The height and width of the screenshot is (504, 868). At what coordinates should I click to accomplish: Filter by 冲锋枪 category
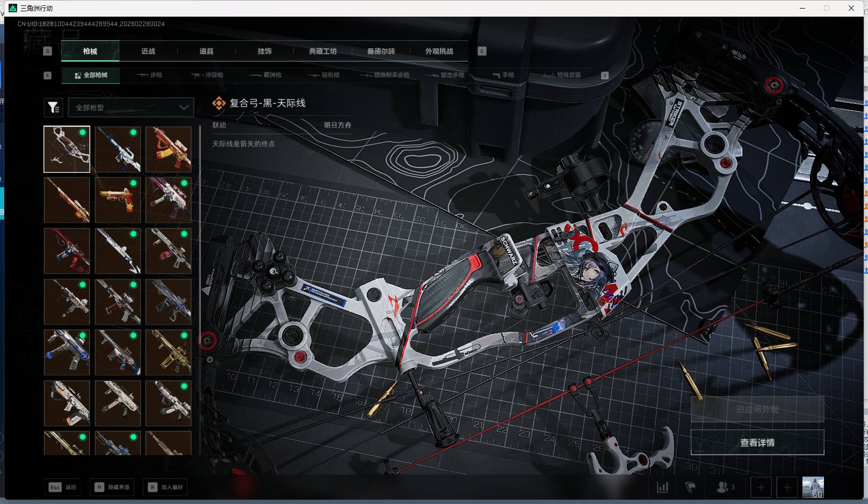click(207, 75)
